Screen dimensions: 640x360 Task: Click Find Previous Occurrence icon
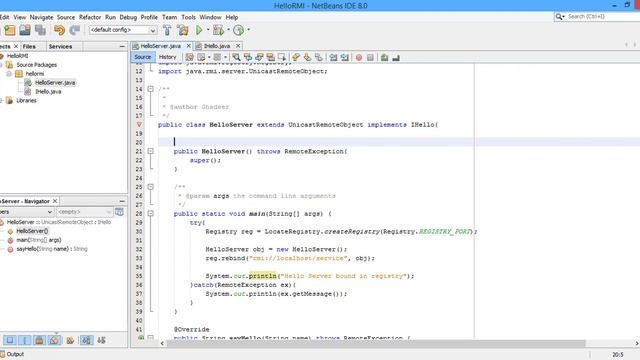point(248,58)
